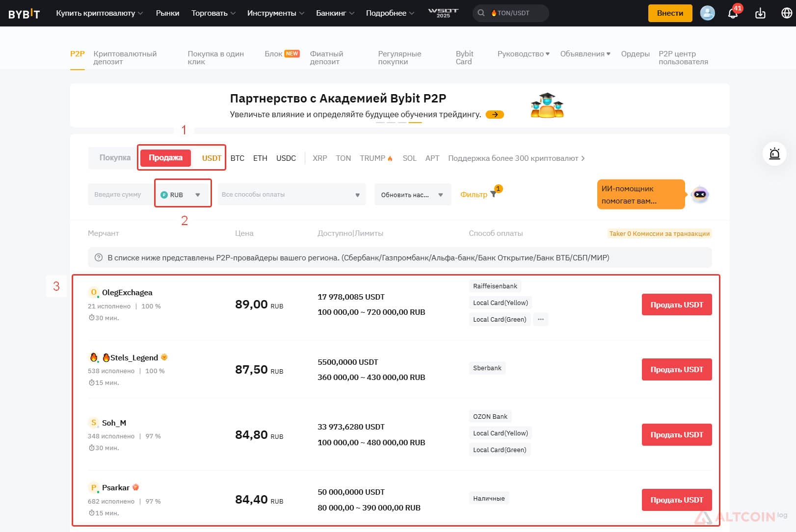Click the search magnifier icon
The width and height of the screenshot is (796, 532).
[481, 13]
